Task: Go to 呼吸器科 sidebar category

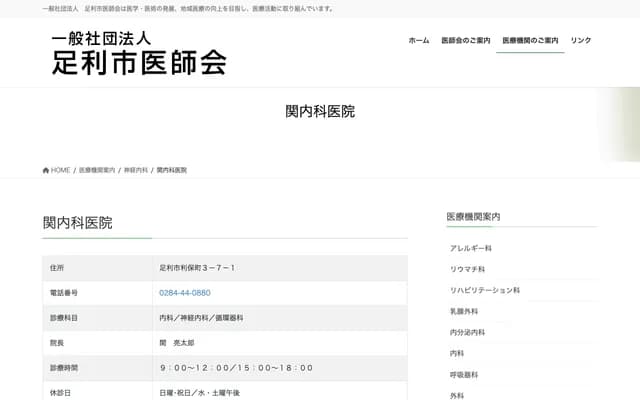Action: [x=464, y=374]
